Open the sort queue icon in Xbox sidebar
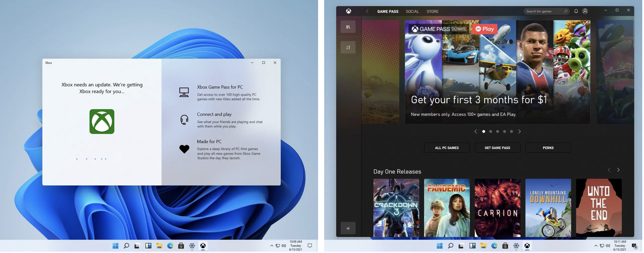This screenshot has width=644, height=253. click(x=349, y=48)
